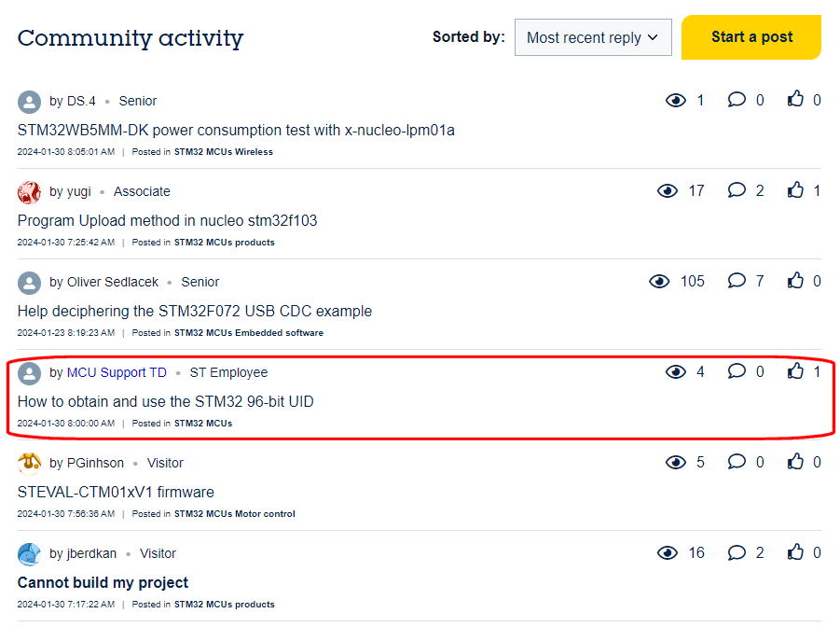Click the replies icon on Oliver Sedlacek's post

point(737,281)
